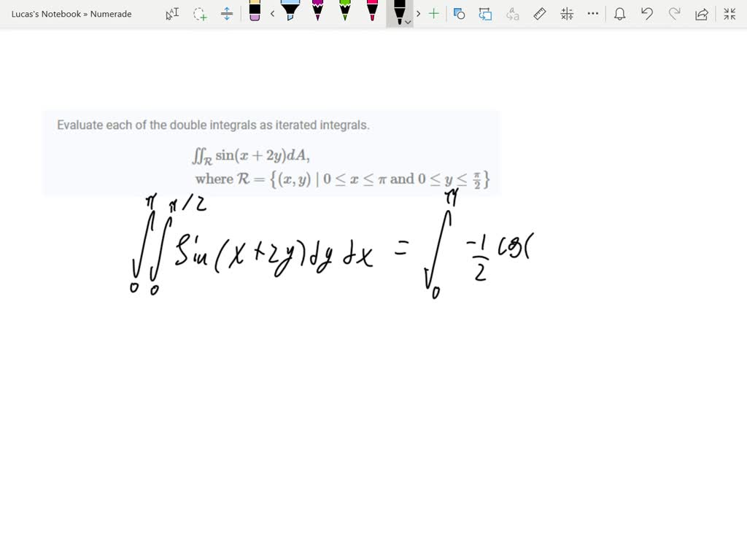Share the Numerade notebook page
Viewport: 747px width, 560px height.
(x=702, y=13)
